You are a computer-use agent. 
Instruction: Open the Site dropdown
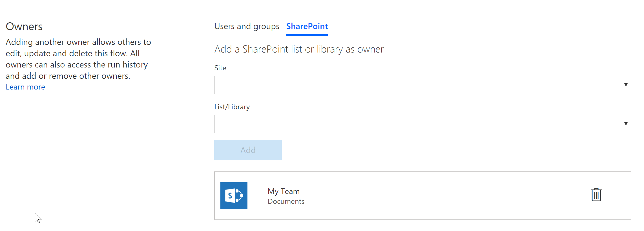click(422, 85)
